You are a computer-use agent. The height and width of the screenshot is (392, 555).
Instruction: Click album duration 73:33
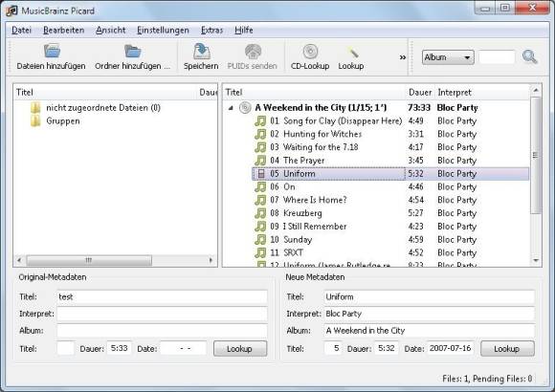click(419, 107)
